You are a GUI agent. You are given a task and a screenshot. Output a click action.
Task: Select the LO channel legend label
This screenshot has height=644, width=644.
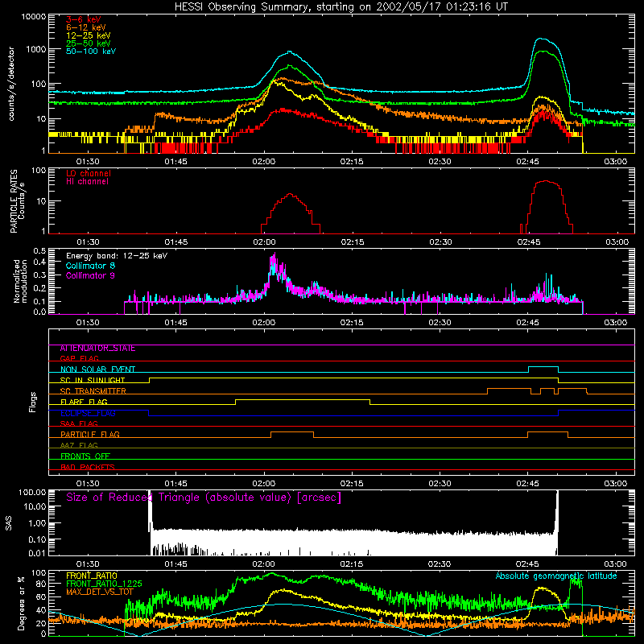click(x=89, y=174)
